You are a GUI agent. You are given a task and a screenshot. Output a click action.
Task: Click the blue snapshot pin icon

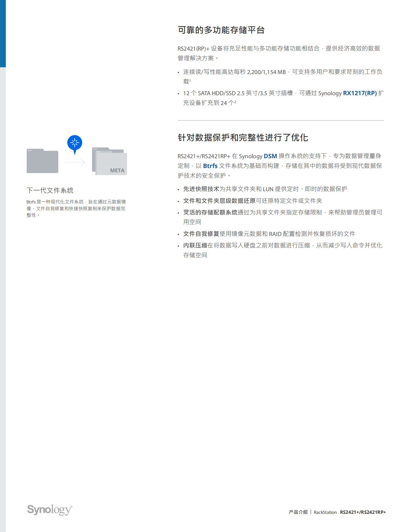tap(75, 145)
